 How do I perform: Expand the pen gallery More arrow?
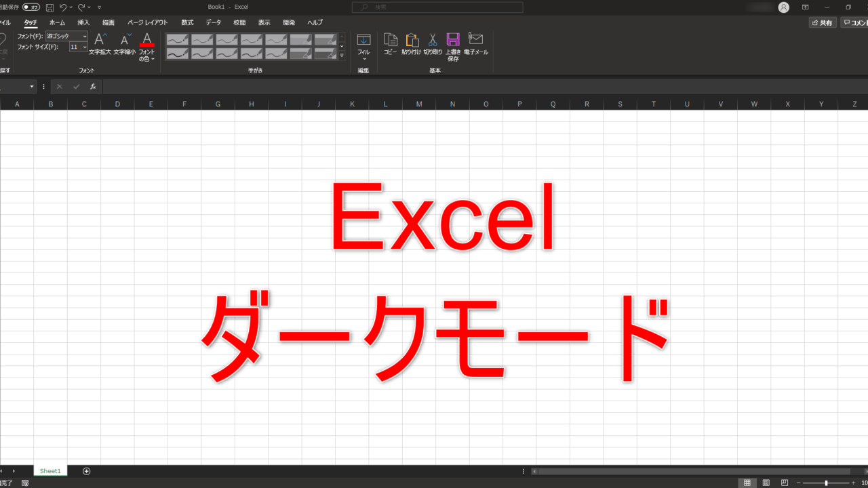(342, 55)
